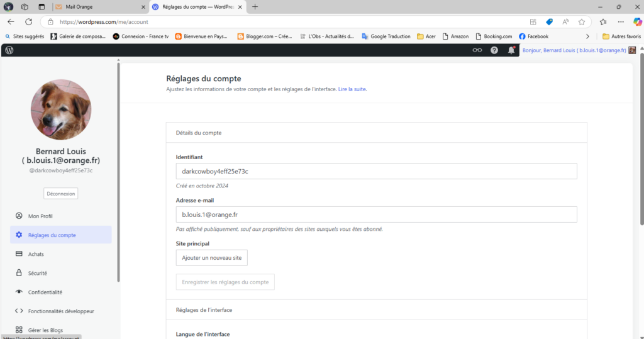The height and width of the screenshot is (339, 644).
Task: Open the notifications bell icon
Action: coord(511,50)
